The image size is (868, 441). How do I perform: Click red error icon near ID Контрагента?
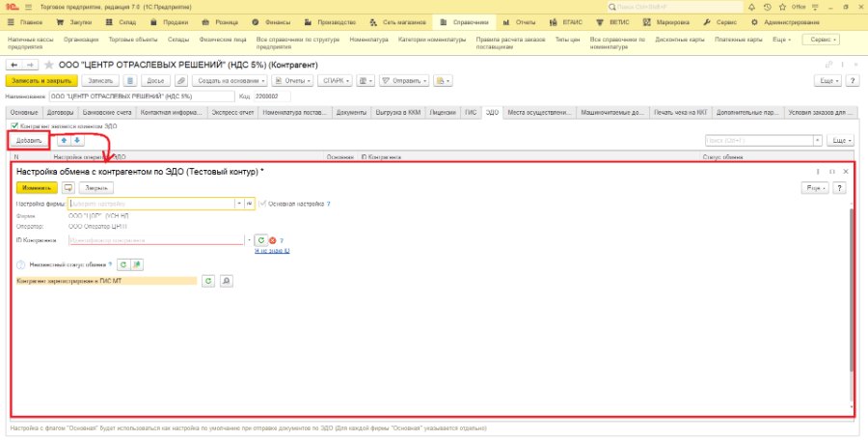point(272,241)
